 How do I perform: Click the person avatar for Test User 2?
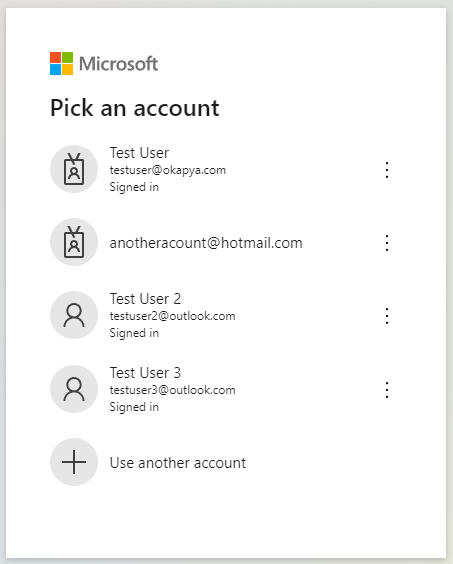pyautogui.click(x=74, y=315)
